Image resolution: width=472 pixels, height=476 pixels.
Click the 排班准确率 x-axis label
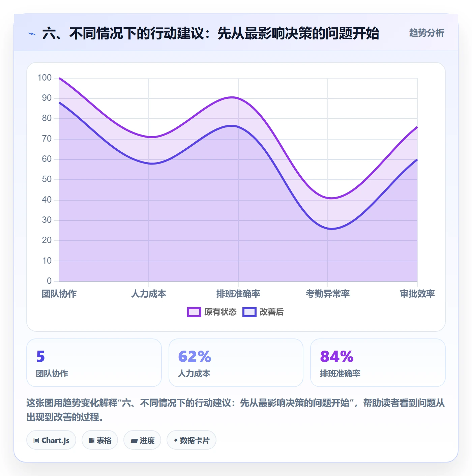238,294
